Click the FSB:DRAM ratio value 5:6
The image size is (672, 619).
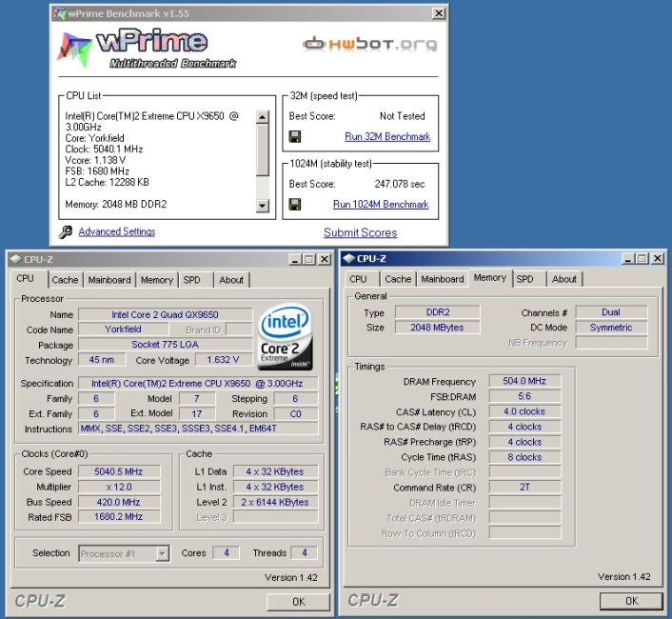click(524, 396)
